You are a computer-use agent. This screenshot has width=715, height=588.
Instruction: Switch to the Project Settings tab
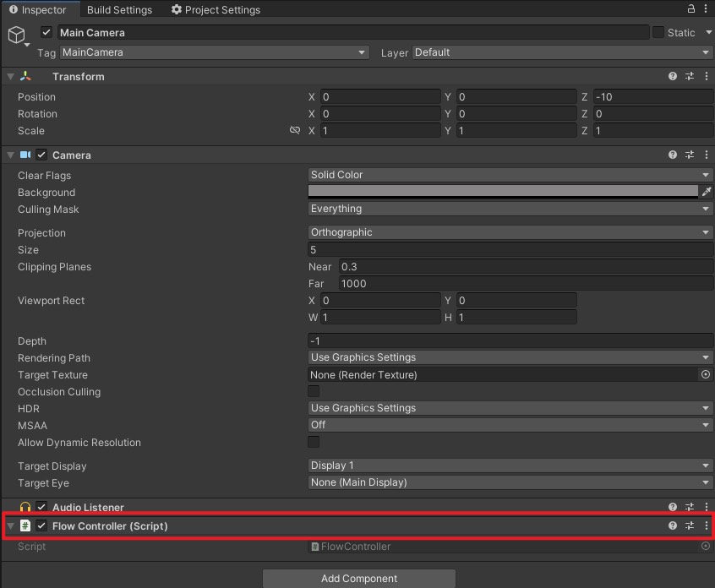coord(216,10)
